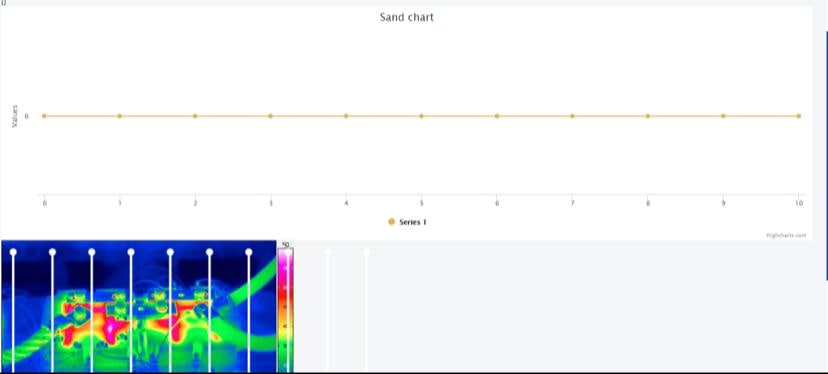The width and height of the screenshot is (828, 374).
Task: Select the data point at x equals 5
Action: point(421,116)
